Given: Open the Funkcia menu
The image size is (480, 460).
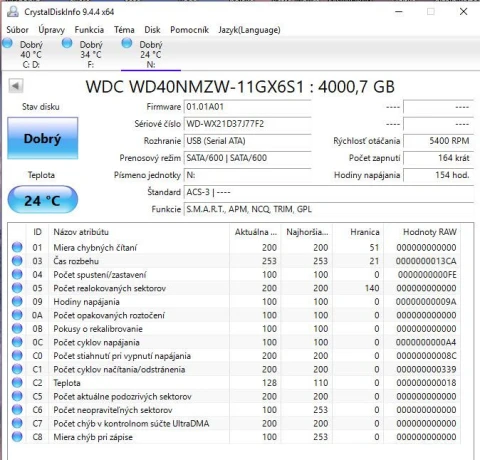Looking at the screenshot, I should tap(89, 30).
